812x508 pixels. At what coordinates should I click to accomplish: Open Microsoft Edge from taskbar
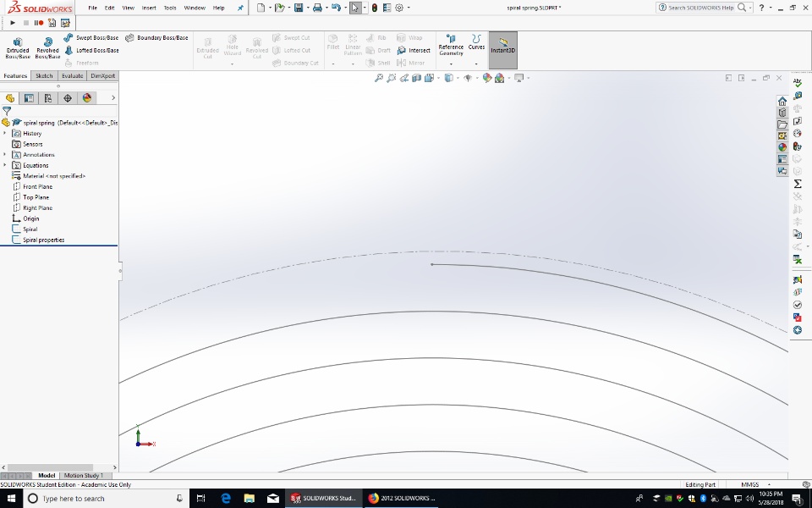point(226,499)
